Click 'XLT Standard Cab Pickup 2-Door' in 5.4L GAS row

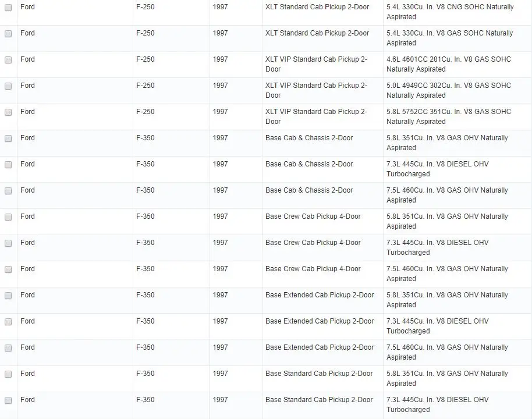point(317,33)
